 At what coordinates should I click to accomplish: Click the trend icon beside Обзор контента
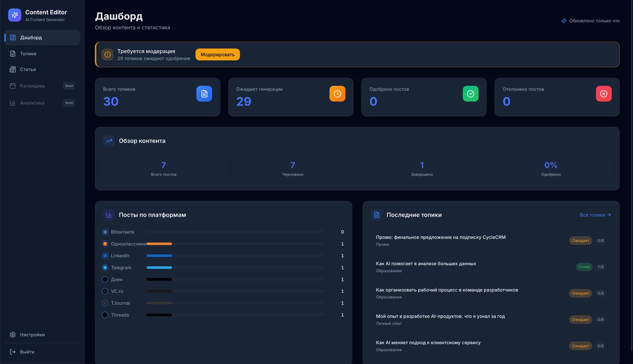click(109, 141)
